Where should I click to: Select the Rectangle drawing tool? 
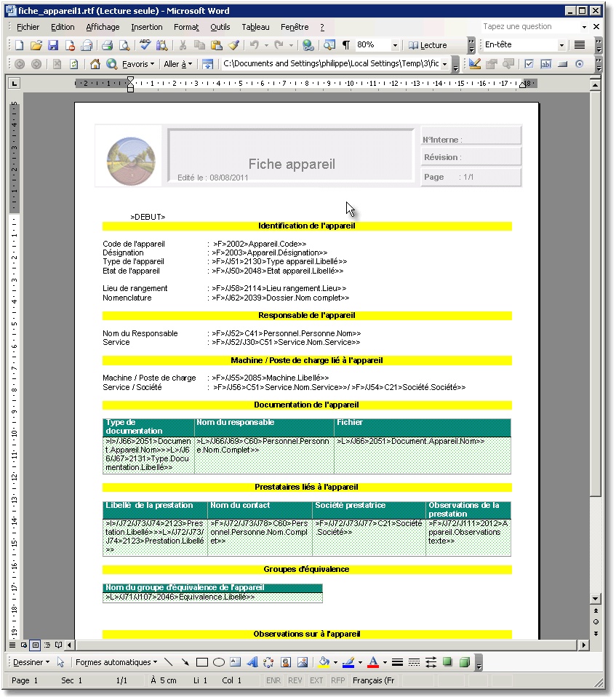click(201, 662)
